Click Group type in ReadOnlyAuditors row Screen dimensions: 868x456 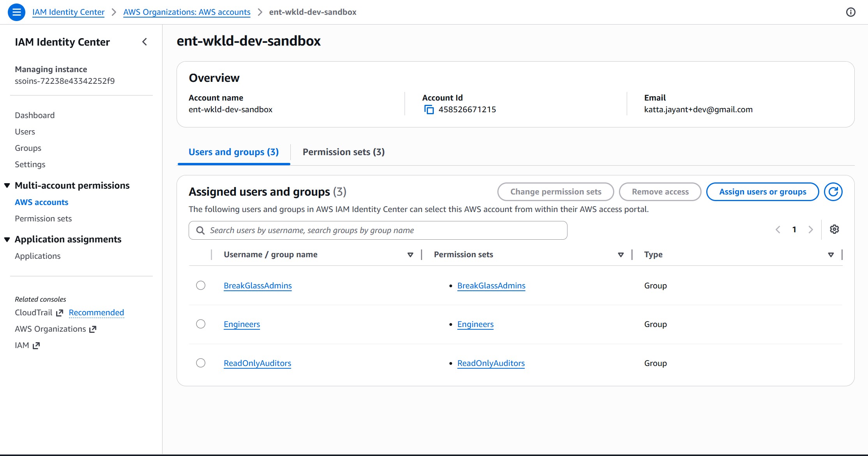pos(655,363)
